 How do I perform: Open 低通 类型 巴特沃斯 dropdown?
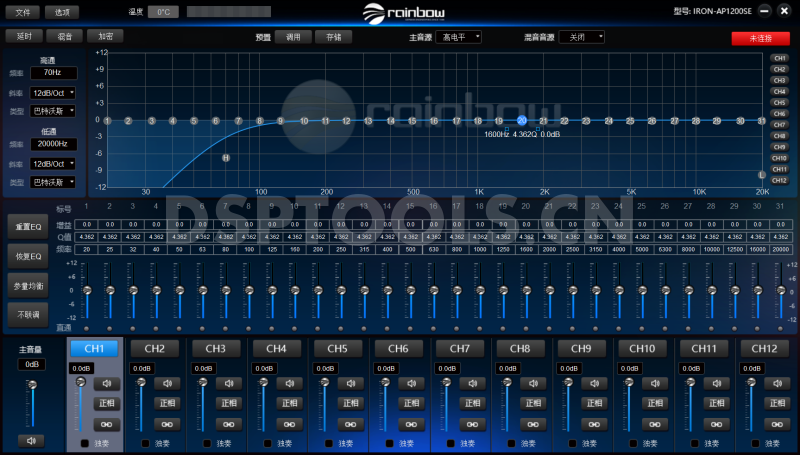tap(53, 182)
